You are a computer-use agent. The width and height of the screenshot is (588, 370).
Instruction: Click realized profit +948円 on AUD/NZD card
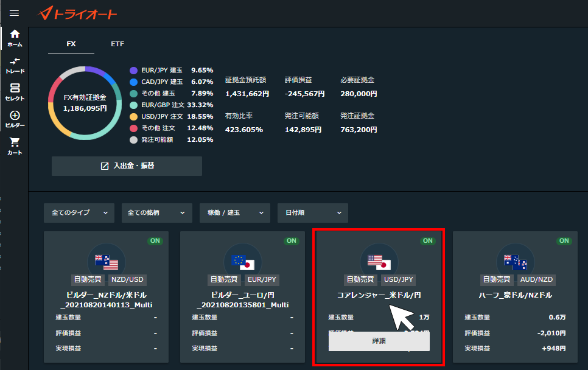coord(553,349)
